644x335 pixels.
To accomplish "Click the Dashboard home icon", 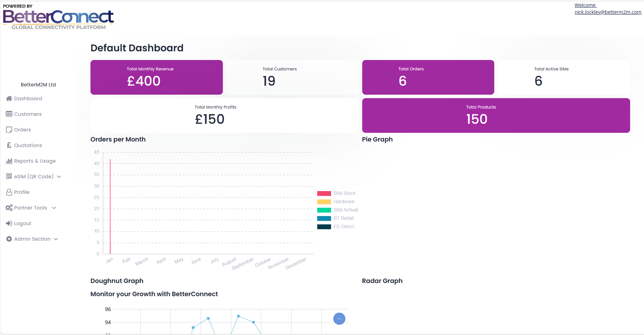I will point(9,98).
